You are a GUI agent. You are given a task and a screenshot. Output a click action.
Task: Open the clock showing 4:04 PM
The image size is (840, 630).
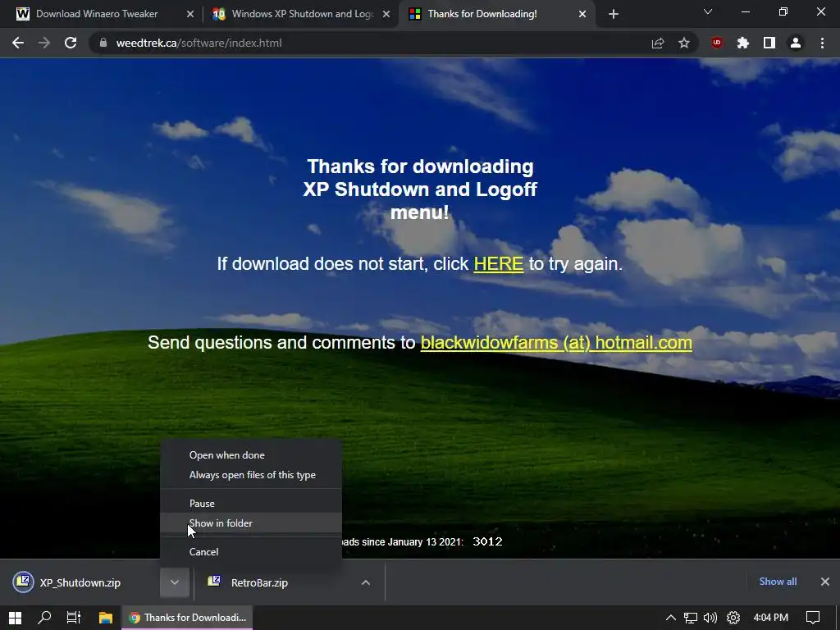771,618
